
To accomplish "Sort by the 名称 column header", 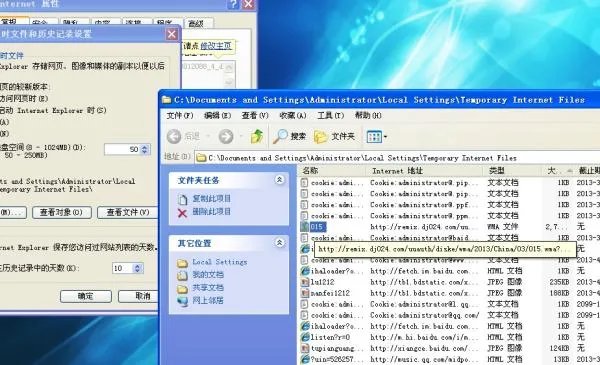I will pyautogui.click(x=332, y=171).
